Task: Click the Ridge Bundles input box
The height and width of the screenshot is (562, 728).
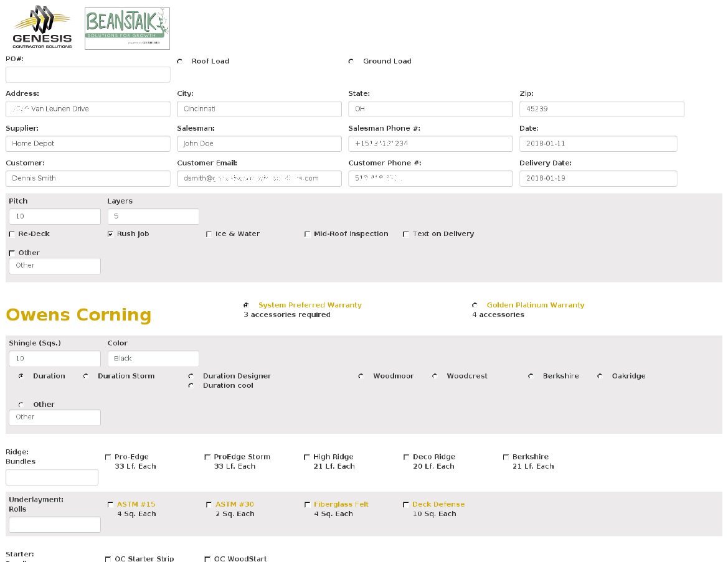Action: pos(52,477)
